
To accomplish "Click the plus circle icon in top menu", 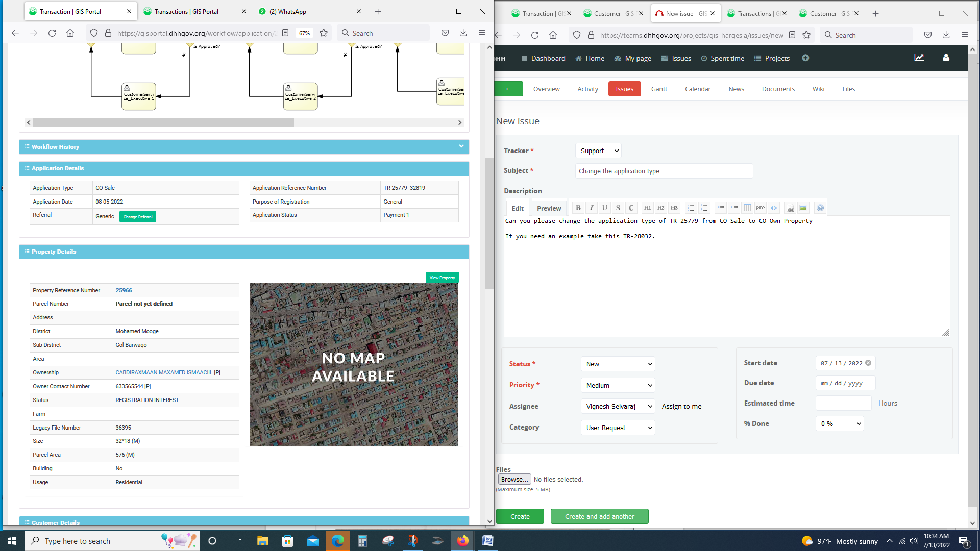I will [x=805, y=58].
